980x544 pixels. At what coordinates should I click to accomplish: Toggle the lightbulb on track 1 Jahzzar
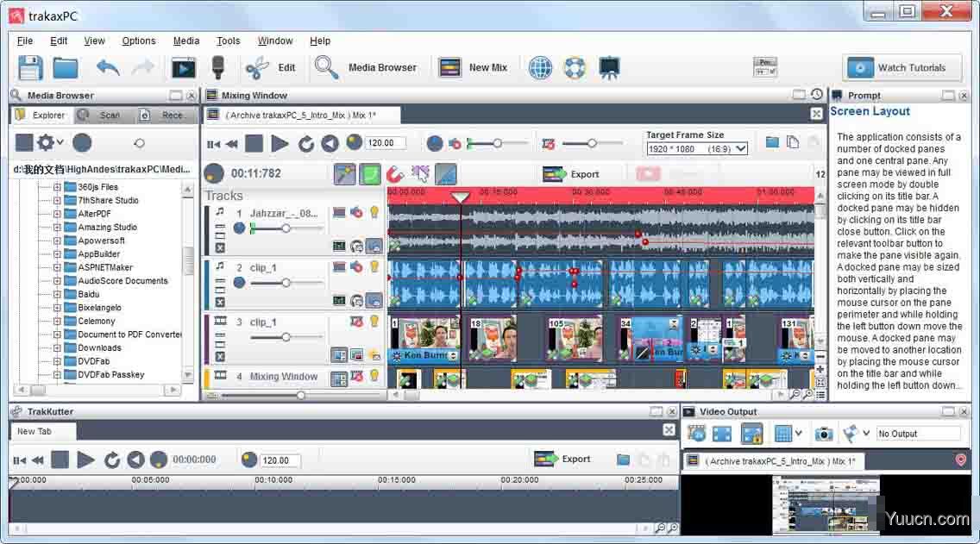point(374,212)
